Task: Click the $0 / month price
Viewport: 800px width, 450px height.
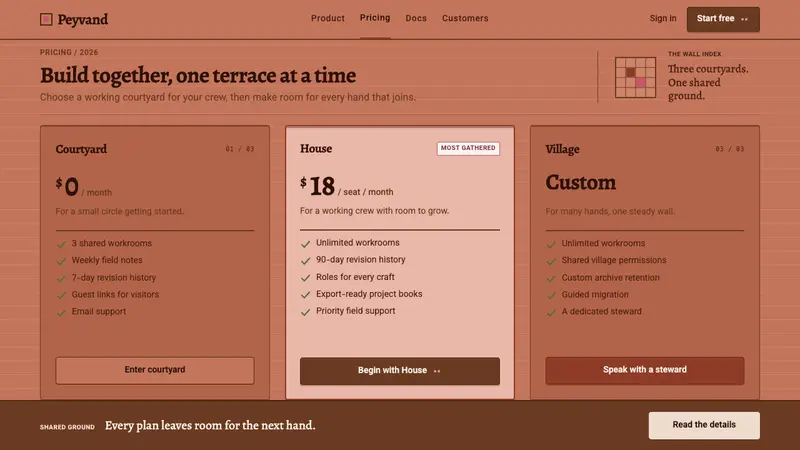Action: (x=84, y=187)
